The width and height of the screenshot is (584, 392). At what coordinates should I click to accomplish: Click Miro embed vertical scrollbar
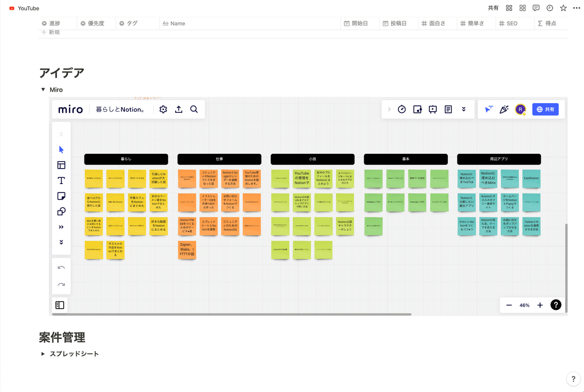tap(566, 268)
